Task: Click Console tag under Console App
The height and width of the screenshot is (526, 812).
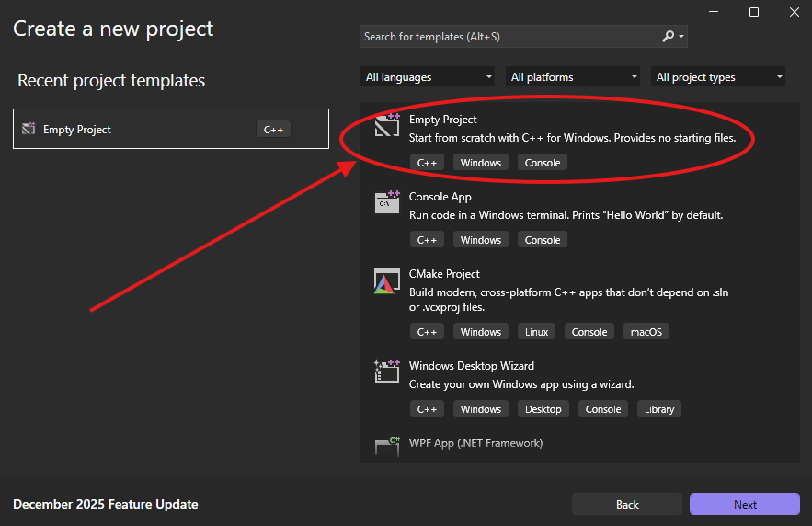Action: click(543, 240)
